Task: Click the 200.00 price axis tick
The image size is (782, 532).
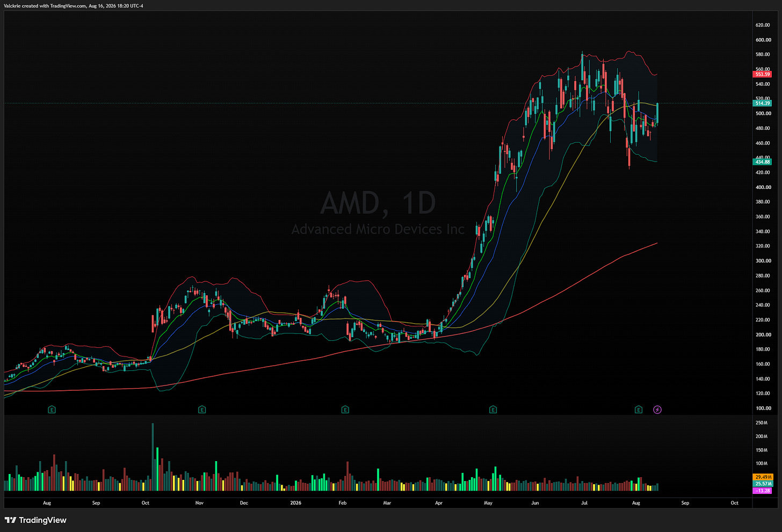Action: point(763,334)
